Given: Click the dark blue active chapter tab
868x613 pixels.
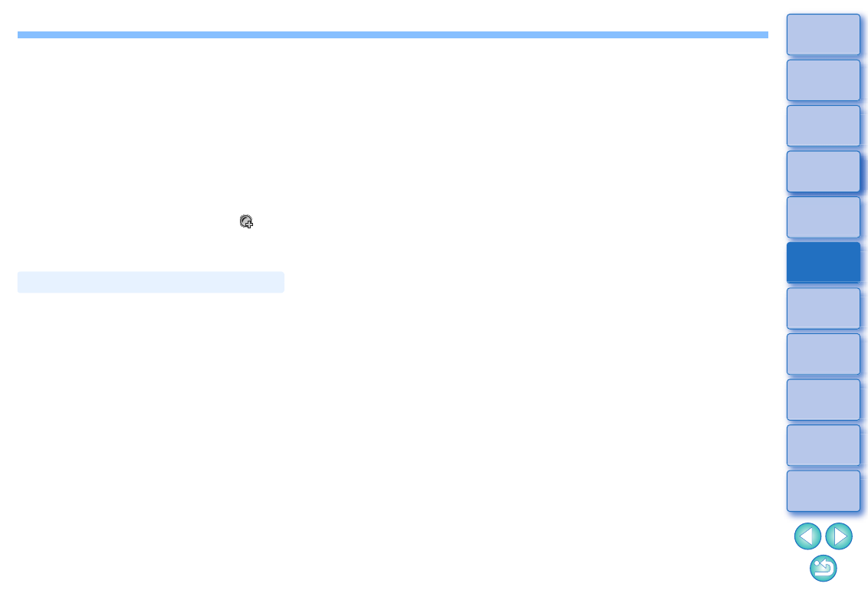Looking at the screenshot, I should tap(824, 263).
